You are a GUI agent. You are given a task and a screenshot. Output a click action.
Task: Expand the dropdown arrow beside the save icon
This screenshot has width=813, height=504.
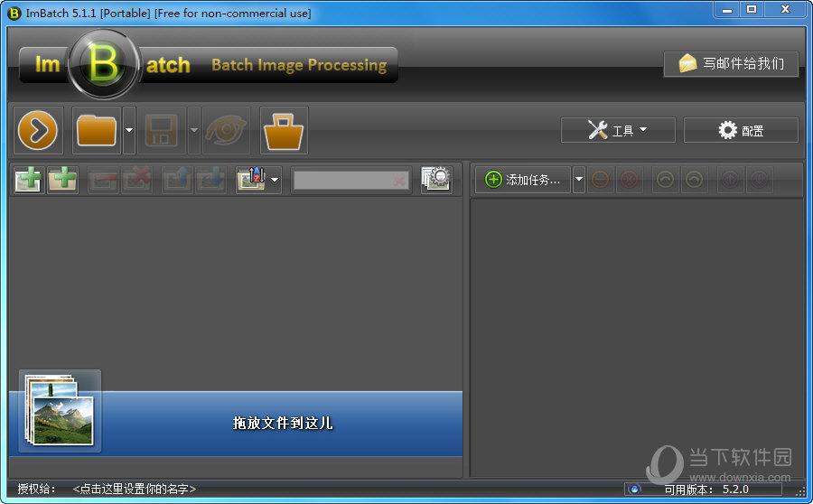coord(194,130)
